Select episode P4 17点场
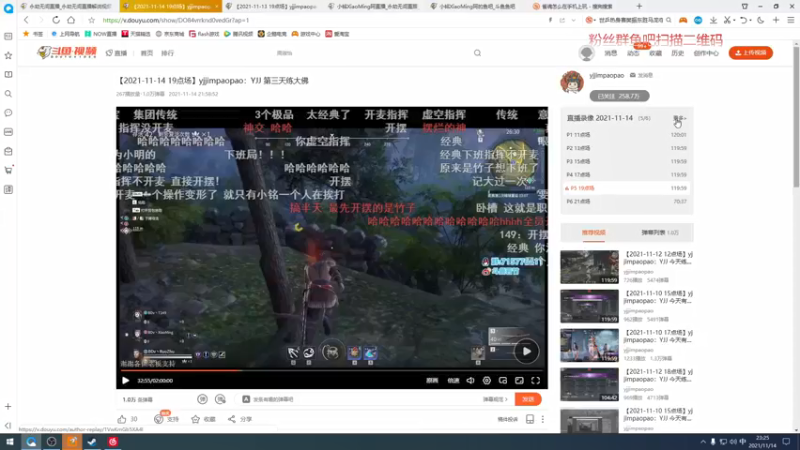This screenshot has width=800, height=450. point(627,174)
